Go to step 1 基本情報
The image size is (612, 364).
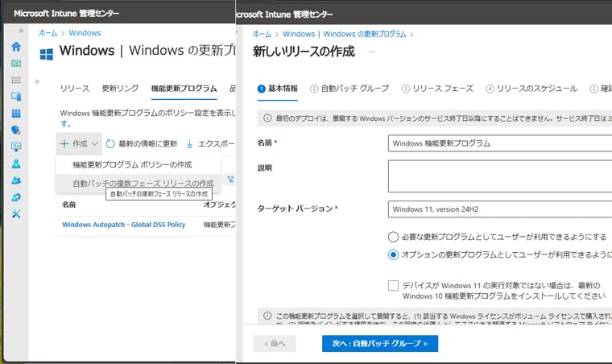(278, 89)
